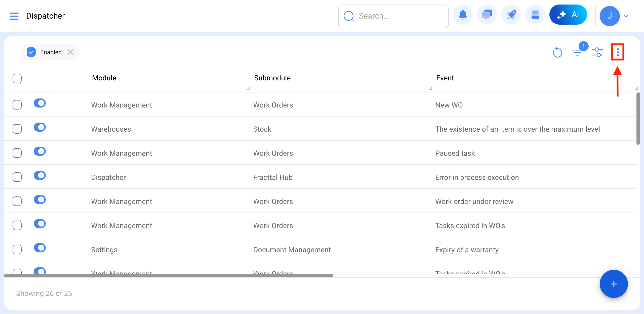The height and width of the screenshot is (314, 644).
Task: Click the 'Settings' module cell
Action: click(x=104, y=250)
